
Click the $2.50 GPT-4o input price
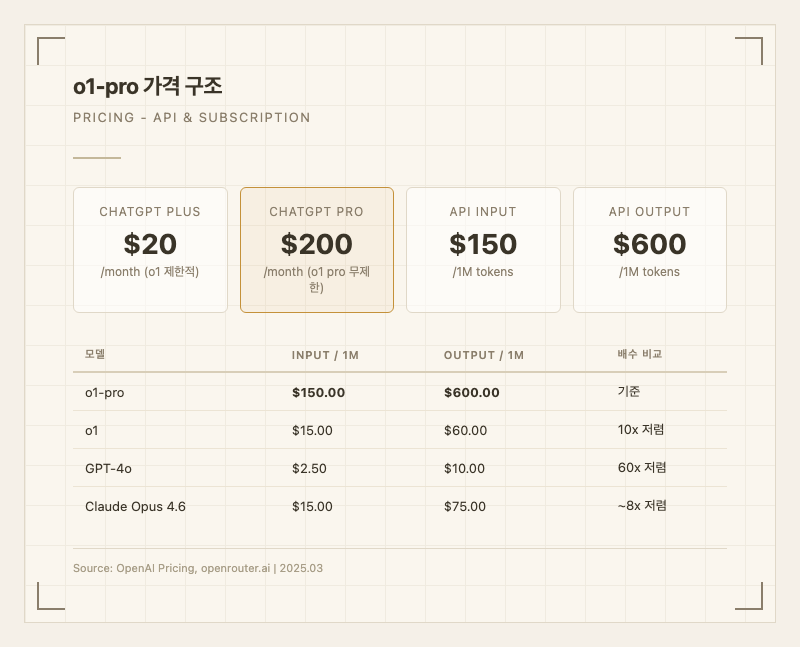pyautogui.click(x=309, y=468)
